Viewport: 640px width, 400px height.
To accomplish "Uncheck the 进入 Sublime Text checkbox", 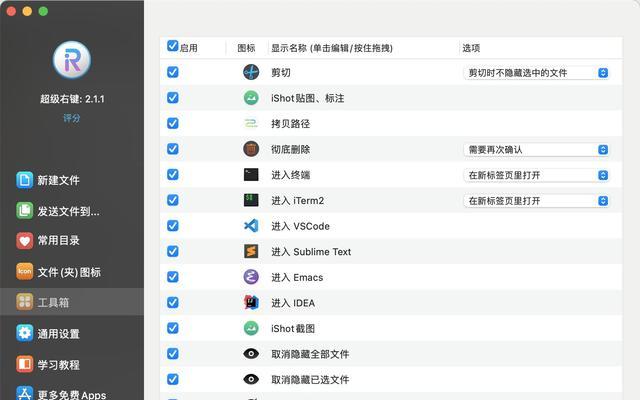I will (x=173, y=251).
